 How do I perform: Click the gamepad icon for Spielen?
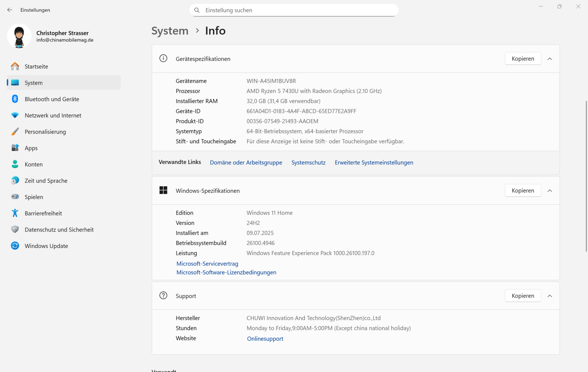tap(15, 197)
